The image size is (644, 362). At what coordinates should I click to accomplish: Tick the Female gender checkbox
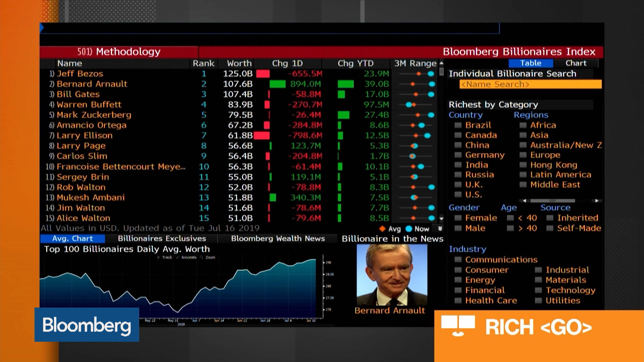(458, 218)
